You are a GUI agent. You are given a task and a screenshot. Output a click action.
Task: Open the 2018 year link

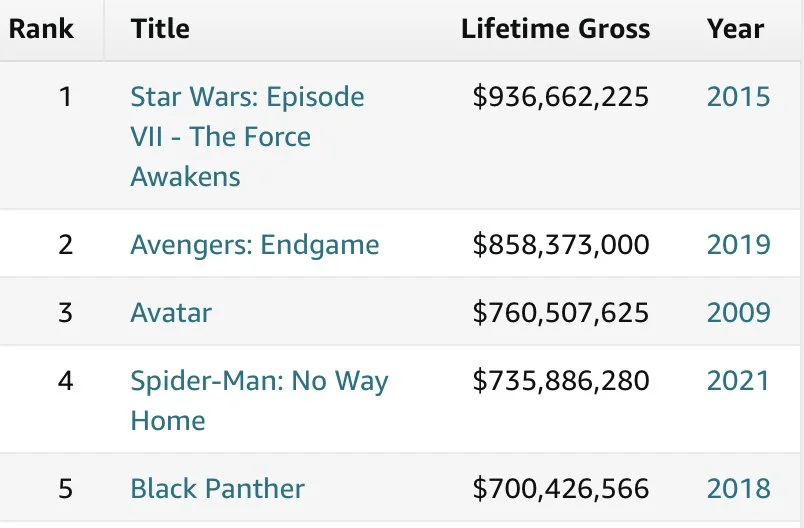pyautogui.click(x=738, y=489)
